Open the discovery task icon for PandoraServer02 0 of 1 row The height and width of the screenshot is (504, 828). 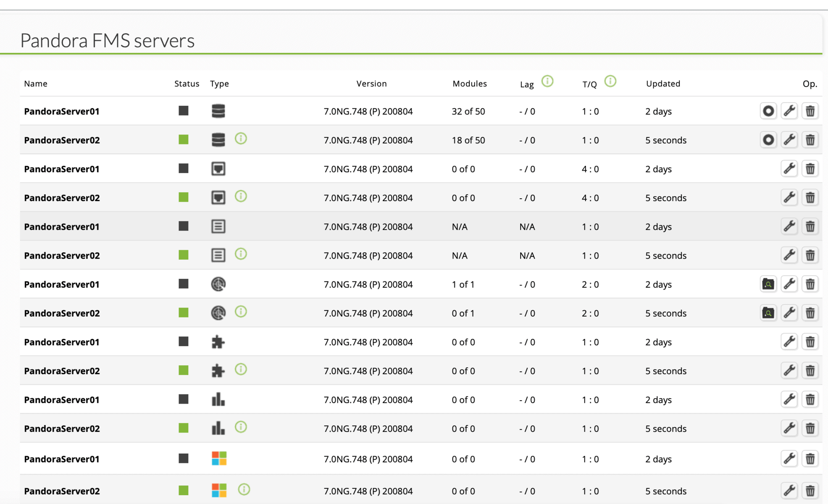(x=768, y=313)
